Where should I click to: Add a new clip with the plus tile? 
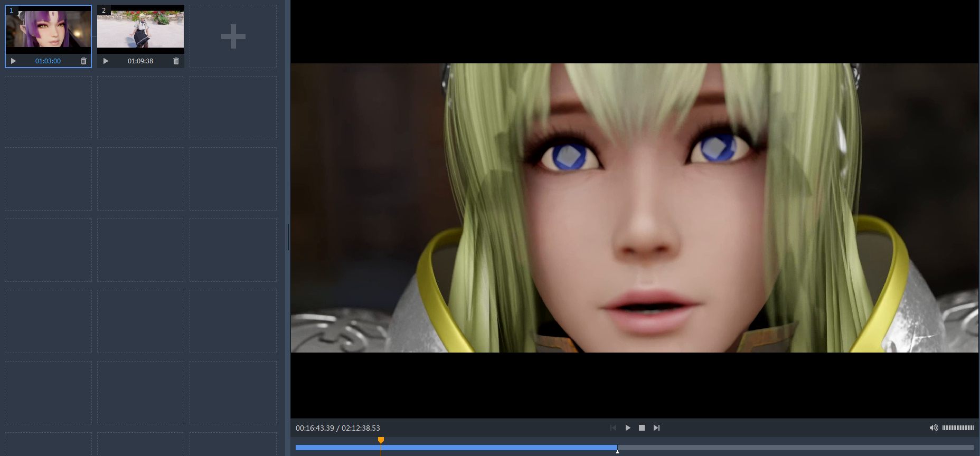[233, 36]
